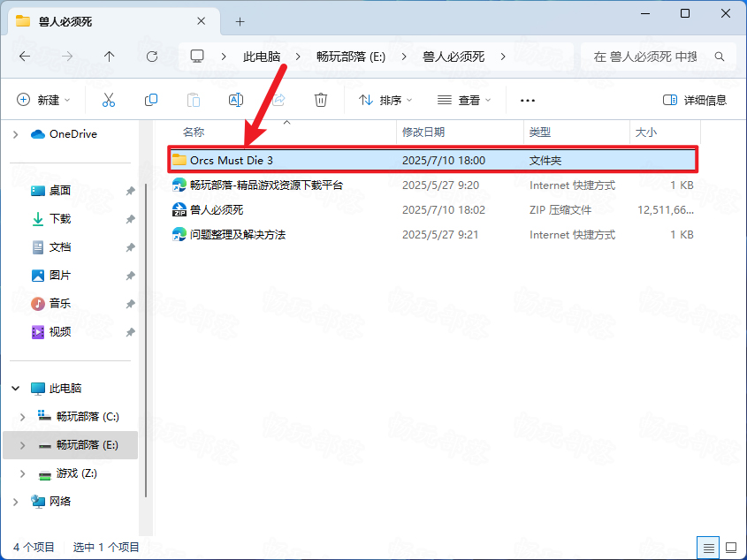This screenshot has width=747, height=560.
Task: Click the search magnifier icon
Action: pyautogui.click(x=720, y=57)
